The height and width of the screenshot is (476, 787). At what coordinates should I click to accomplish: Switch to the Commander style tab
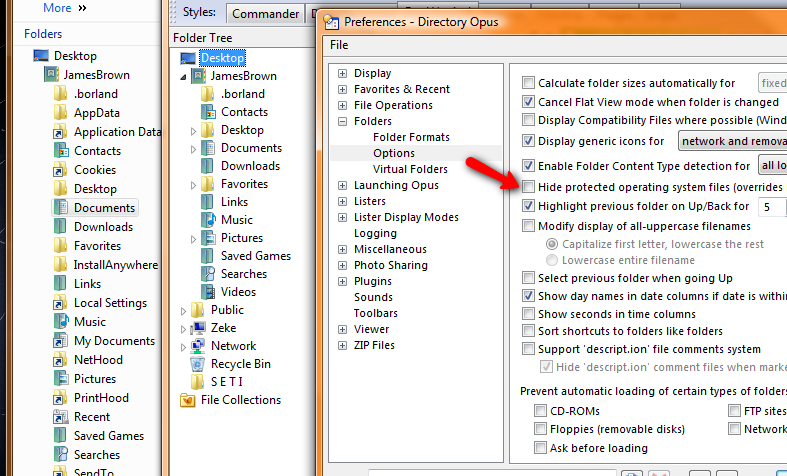point(266,14)
